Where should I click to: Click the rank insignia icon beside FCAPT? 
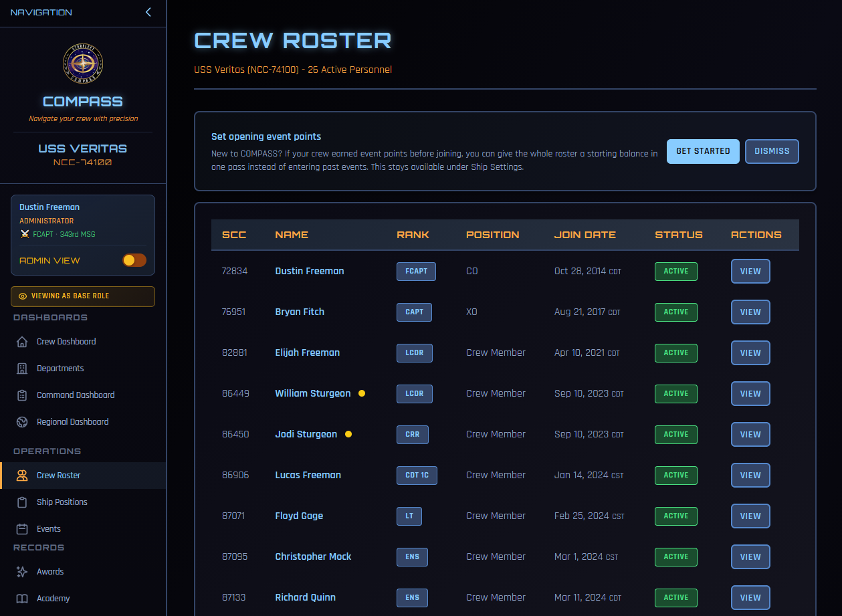[x=25, y=234]
